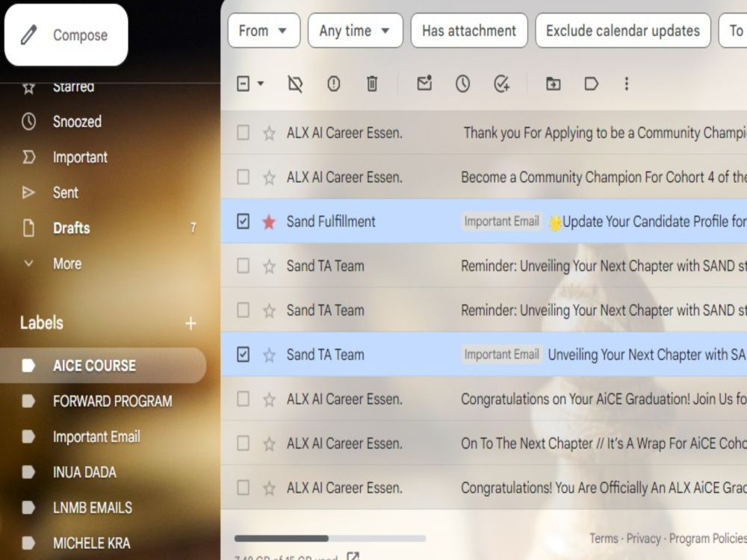Click the storage usage progress bar
747x560 pixels.
330,538
